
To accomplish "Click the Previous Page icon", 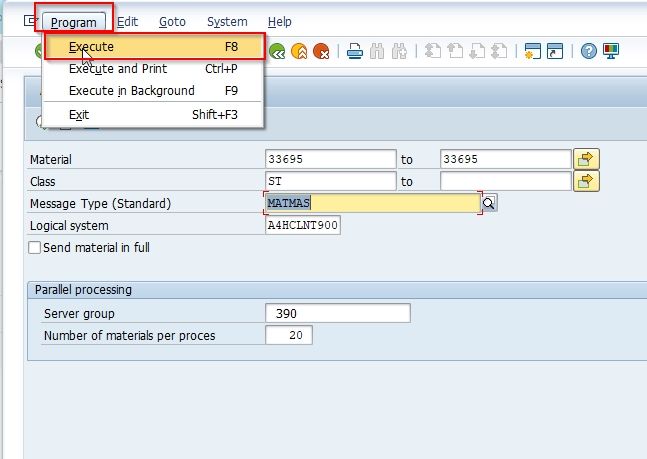I will pos(455,52).
